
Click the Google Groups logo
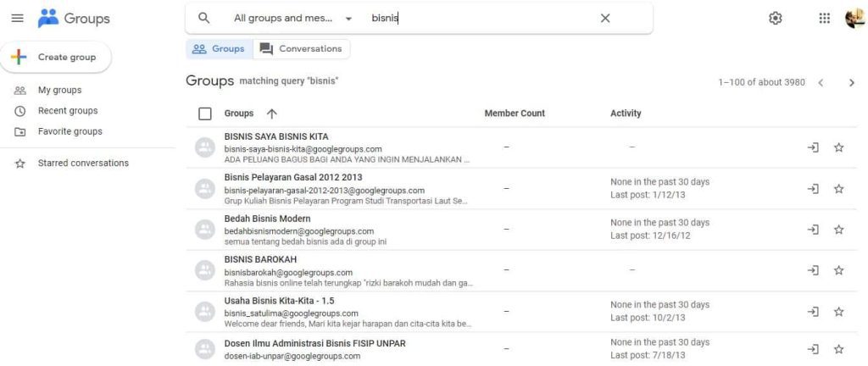74,19
